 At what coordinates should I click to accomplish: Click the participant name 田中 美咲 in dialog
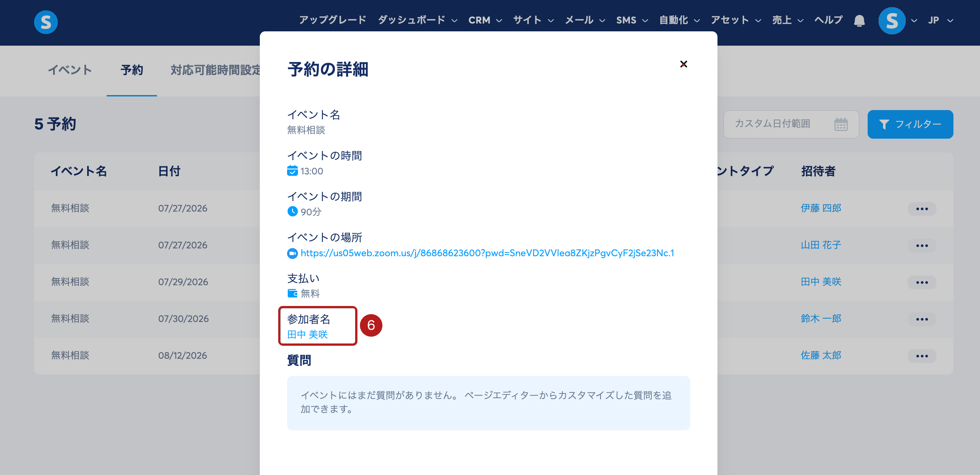pos(307,335)
